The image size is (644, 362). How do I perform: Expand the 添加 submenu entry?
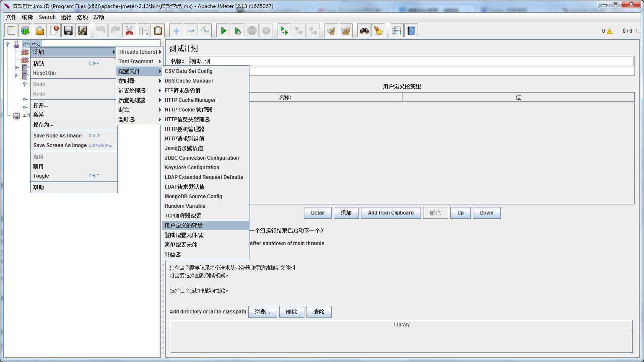click(74, 52)
